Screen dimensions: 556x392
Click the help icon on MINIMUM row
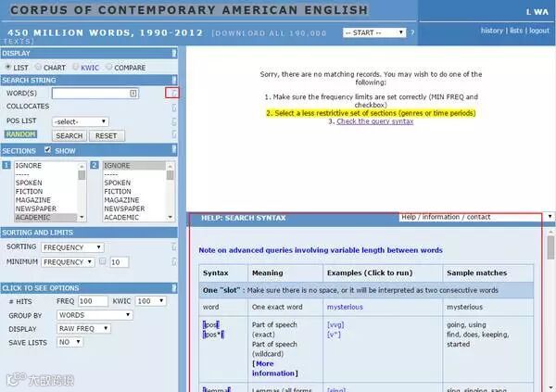click(x=174, y=261)
